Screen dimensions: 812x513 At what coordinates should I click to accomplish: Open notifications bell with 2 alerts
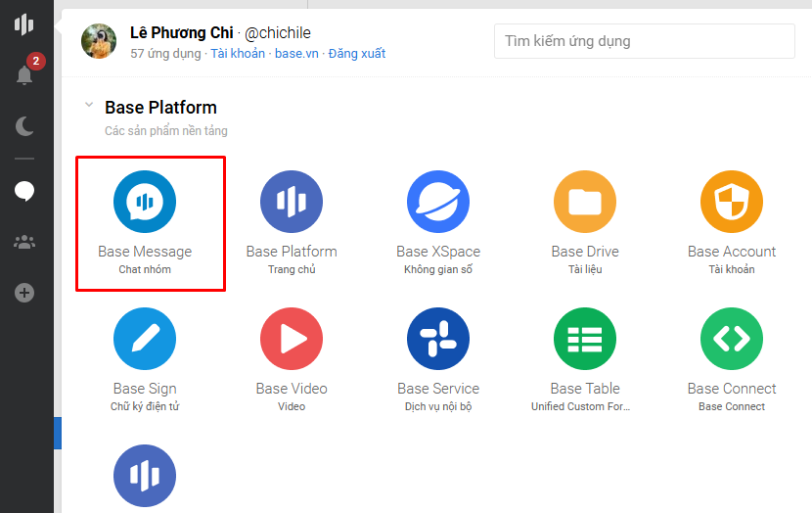click(24, 75)
